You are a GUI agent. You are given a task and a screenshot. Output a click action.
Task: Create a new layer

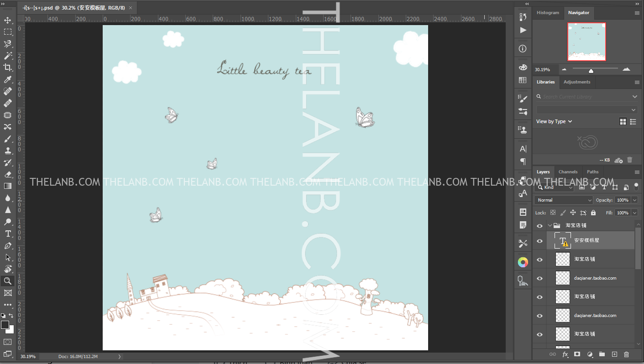click(x=614, y=354)
